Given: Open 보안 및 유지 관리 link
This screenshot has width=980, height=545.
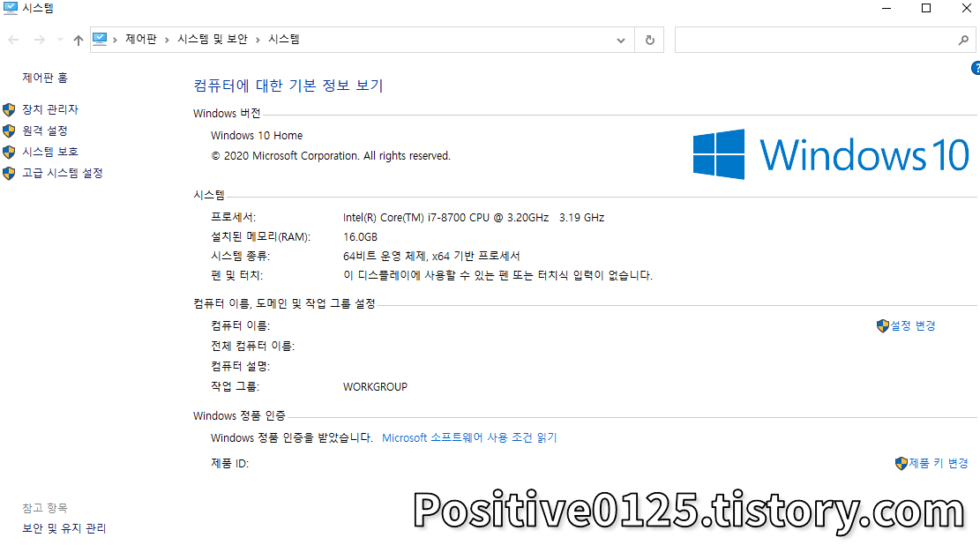Looking at the screenshot, I should click(x=64, y=528).
